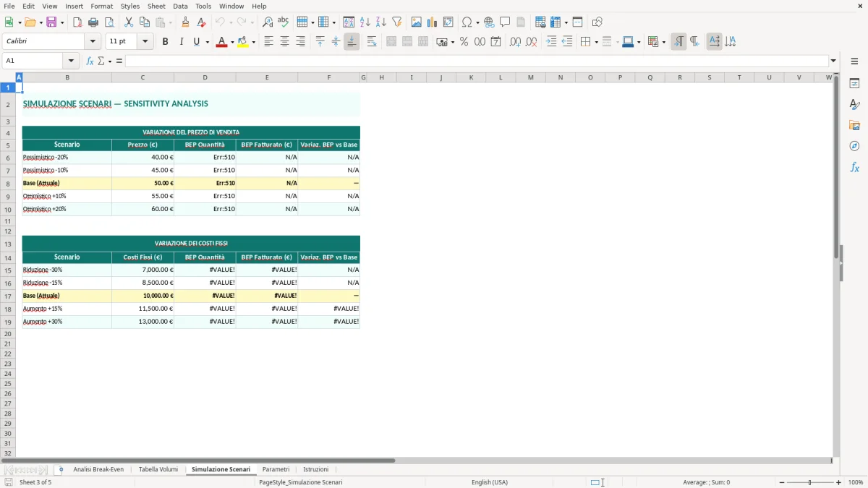Switch to the Istruzioni sheet tab
This screenshot has width=868, height=488.
coord(315,470)
